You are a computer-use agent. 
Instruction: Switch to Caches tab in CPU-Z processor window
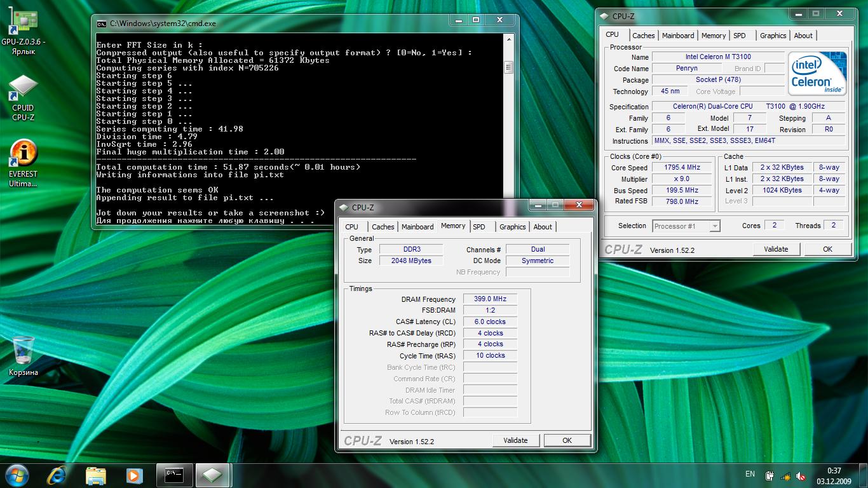(x=643, y=36)
